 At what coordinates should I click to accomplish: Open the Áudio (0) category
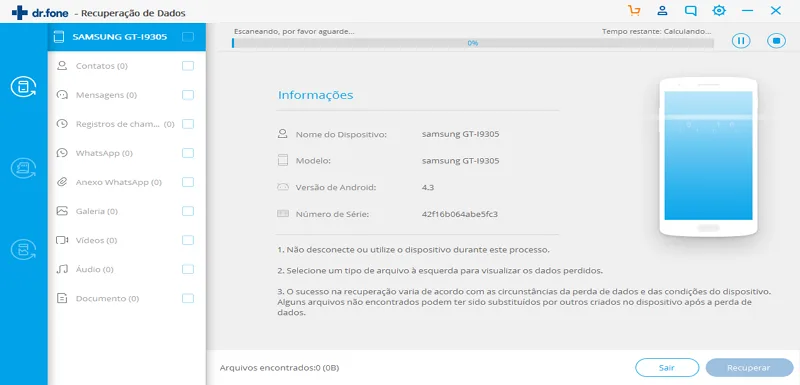pyautogui.click(x=94, y=269)
